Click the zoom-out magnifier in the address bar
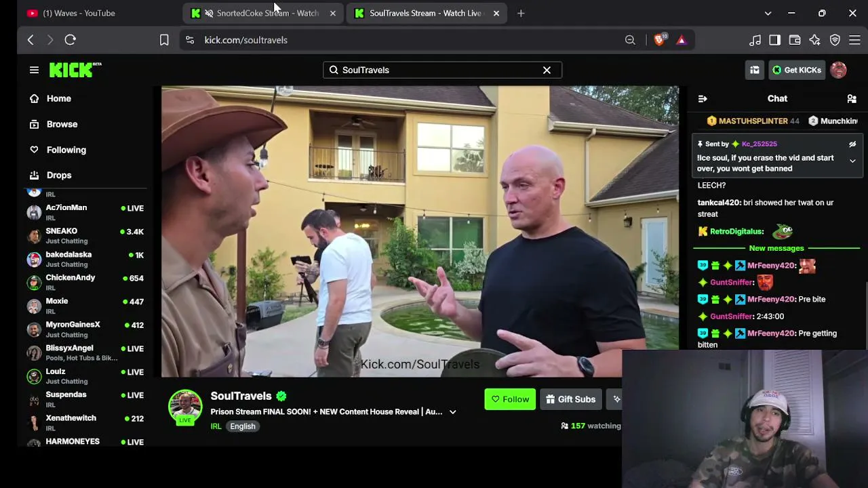The image size is (868, 488). 630,40
